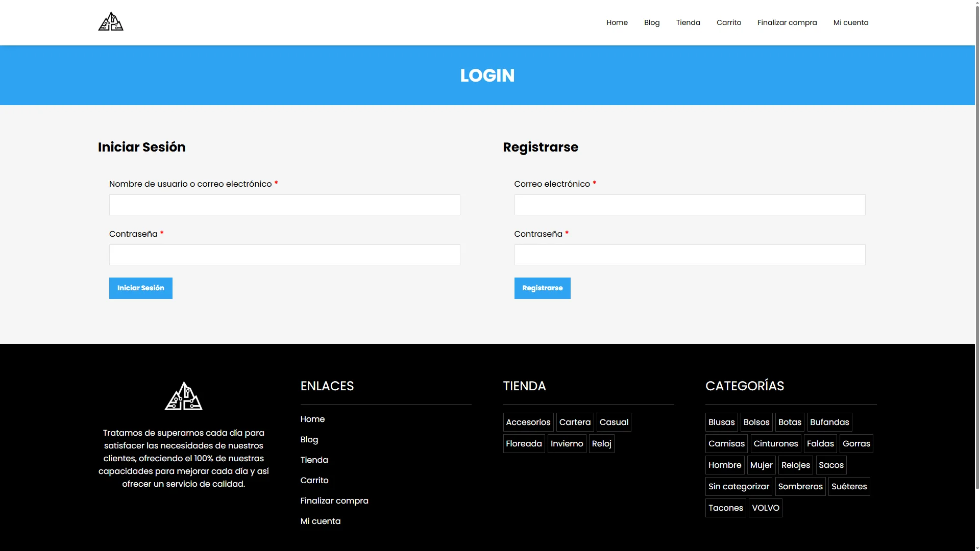Follow the footer Carrito link
Viewport: 980px width, 551px height.
pyautogui.click(x=314, y=480)
